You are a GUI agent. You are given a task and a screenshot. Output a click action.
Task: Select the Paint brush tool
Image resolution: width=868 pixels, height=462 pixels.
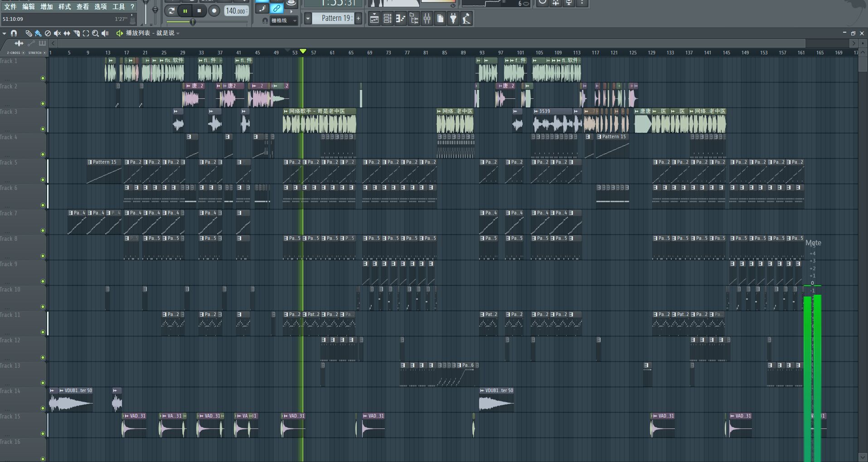coord(38,33)
